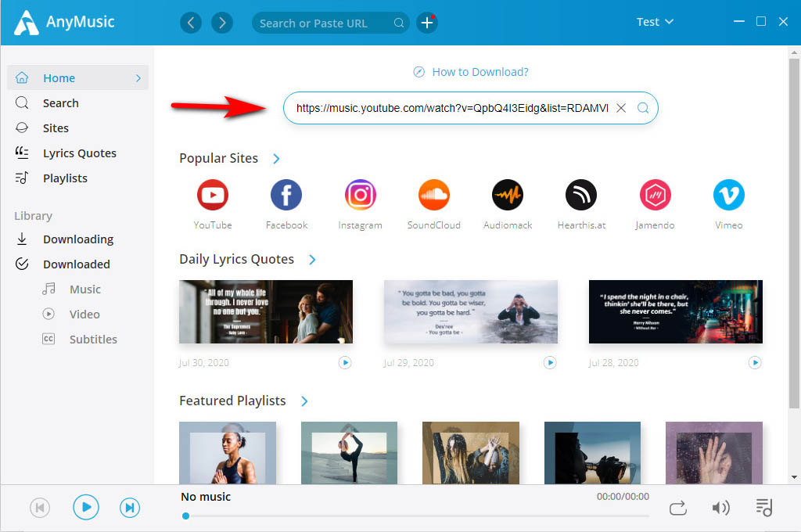801x532 pixels.
Task: Open the Jamendo site icon
Action: [x=655, y=195]
